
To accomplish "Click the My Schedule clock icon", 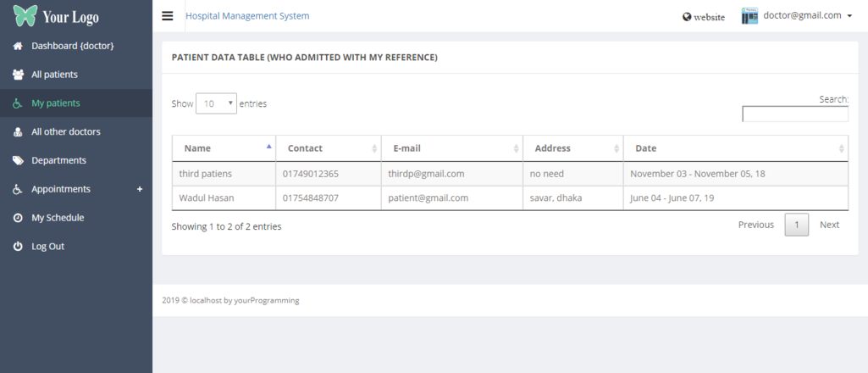I will [18, 218].
